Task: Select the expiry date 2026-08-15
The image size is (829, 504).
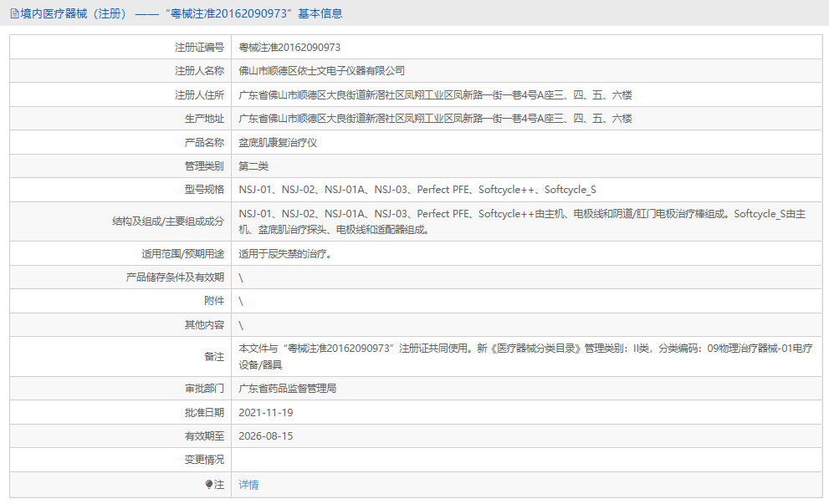Action: pyautogui.click(x=265, y=436)
